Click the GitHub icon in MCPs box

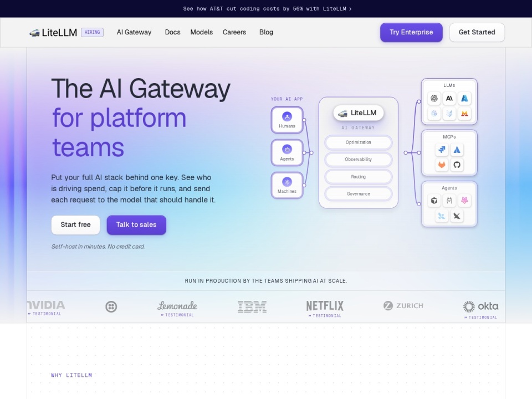(x=457, y=165)
